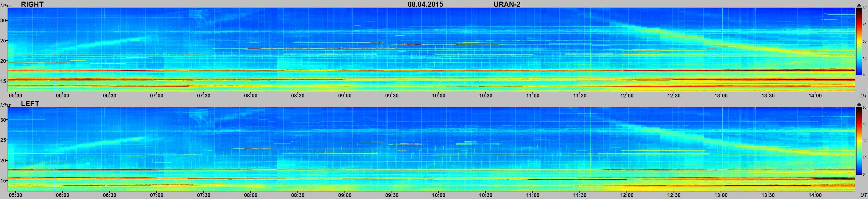The width and height of the screenshot is (868, 199).
Task: Click the LEFT panel dB color bar
Action: tap(859, 141)
